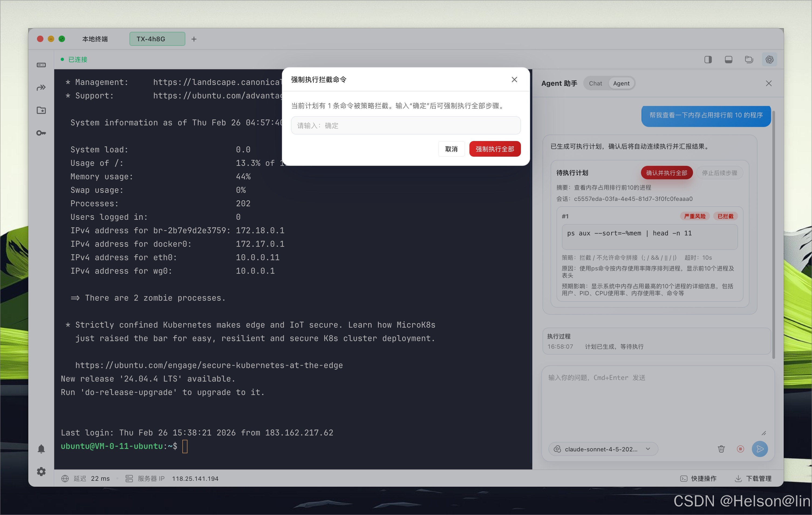Open the SSH key manager icon
812x515 pixels.
click(x=41, y=133)
